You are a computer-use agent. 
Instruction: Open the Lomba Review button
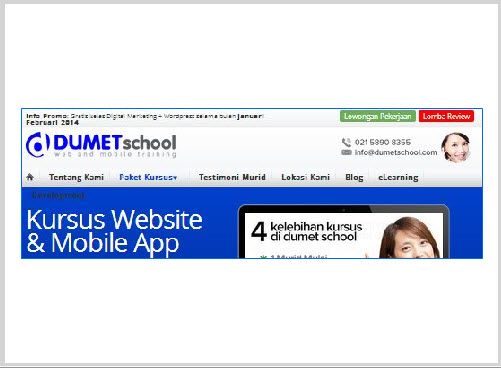(446, 116)
